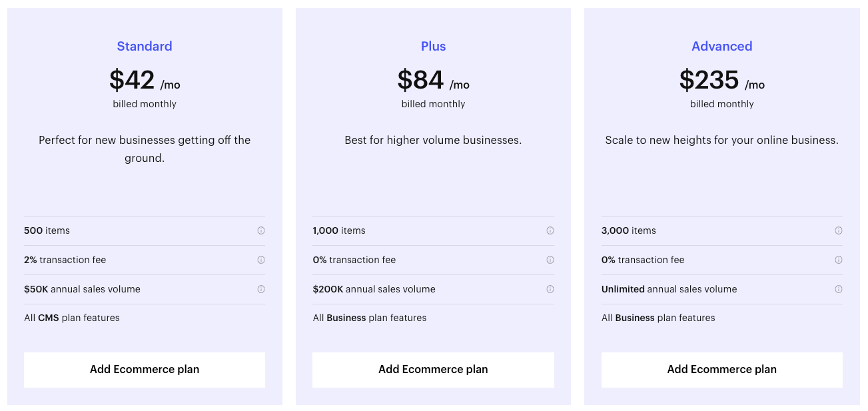Open Advanced plan transaction fee info icon
Viewport: 868px width, 411px height.
839,260
